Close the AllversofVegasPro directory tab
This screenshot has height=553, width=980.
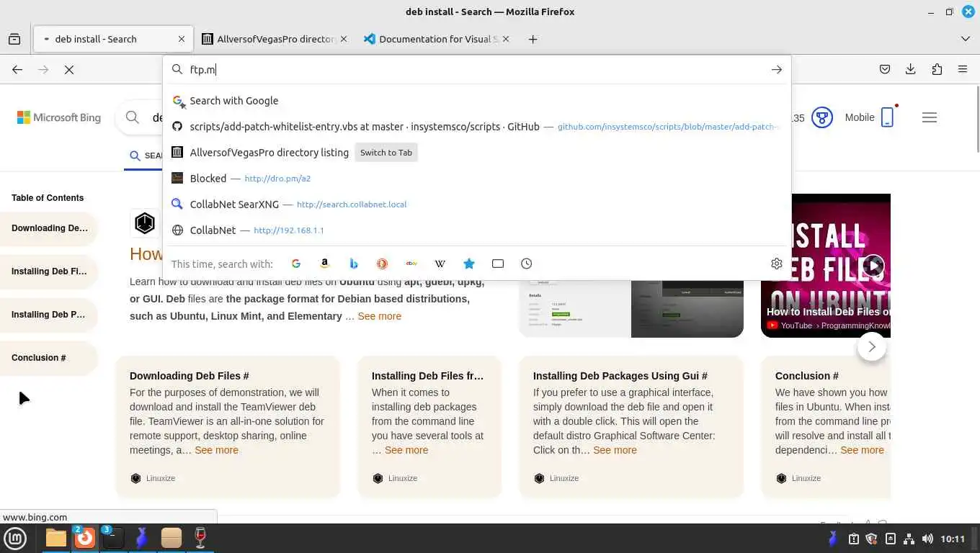click(344, 39)
